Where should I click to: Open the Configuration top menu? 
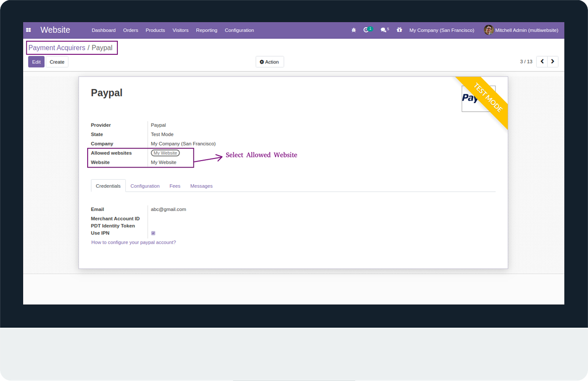pyautogui.click(x=239, y=30)
